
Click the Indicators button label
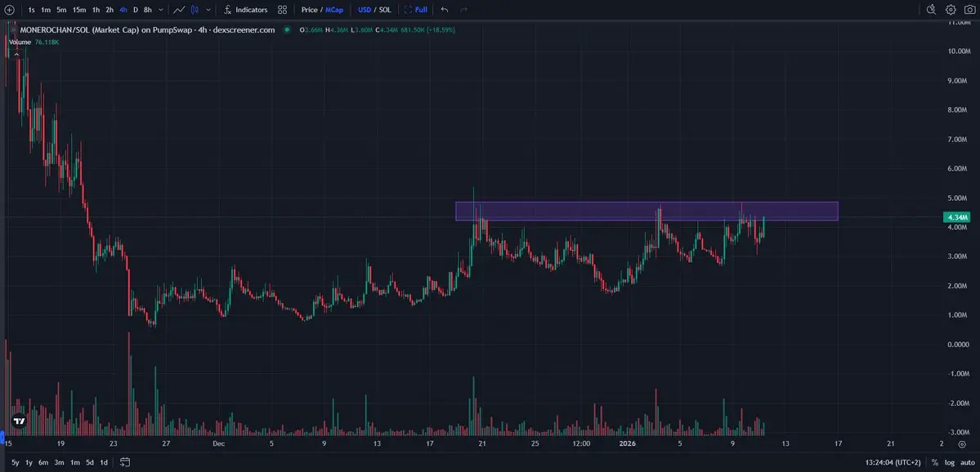[x=251, y=10]
